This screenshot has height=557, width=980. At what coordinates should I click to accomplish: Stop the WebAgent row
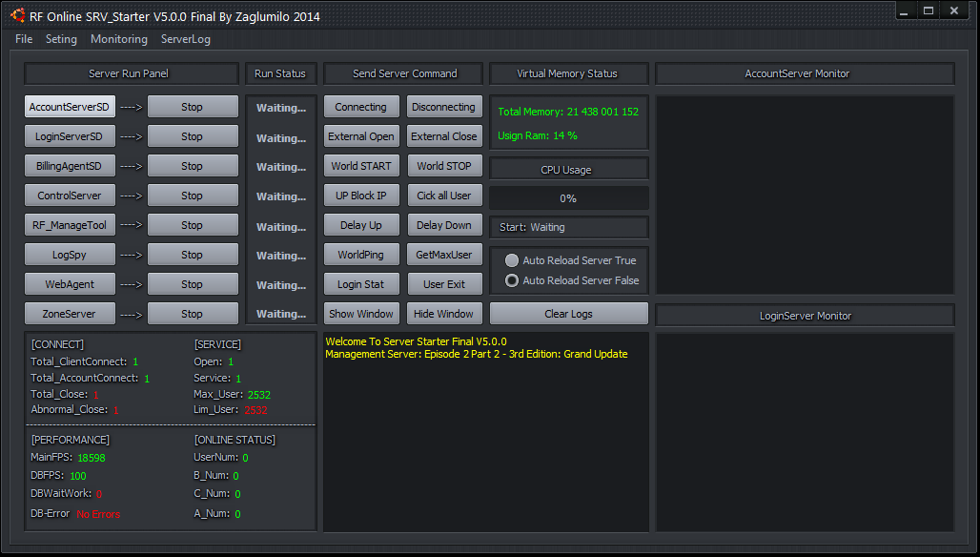click(x=193, y=284)
